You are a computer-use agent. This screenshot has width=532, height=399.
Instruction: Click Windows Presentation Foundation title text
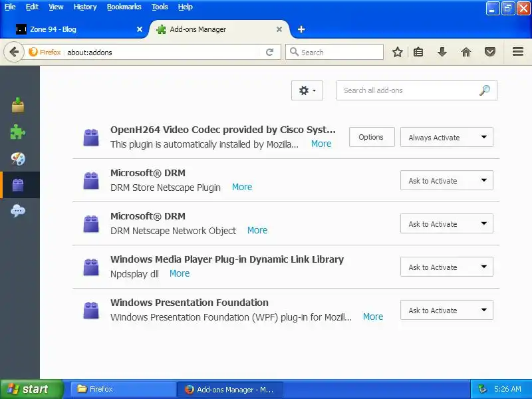[x=190, y=303]
